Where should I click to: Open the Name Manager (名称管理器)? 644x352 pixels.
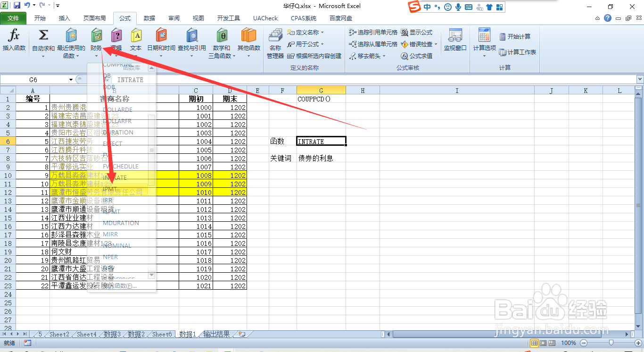[275, 42]
